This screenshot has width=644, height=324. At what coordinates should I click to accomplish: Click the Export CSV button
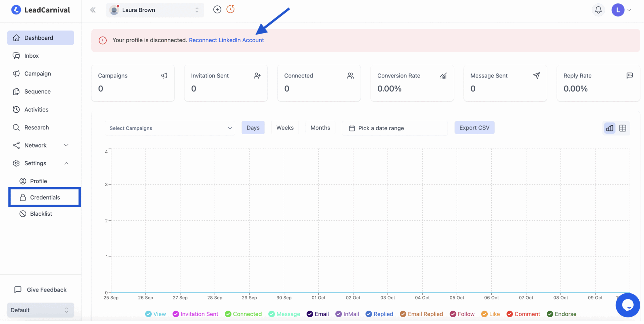474,128
